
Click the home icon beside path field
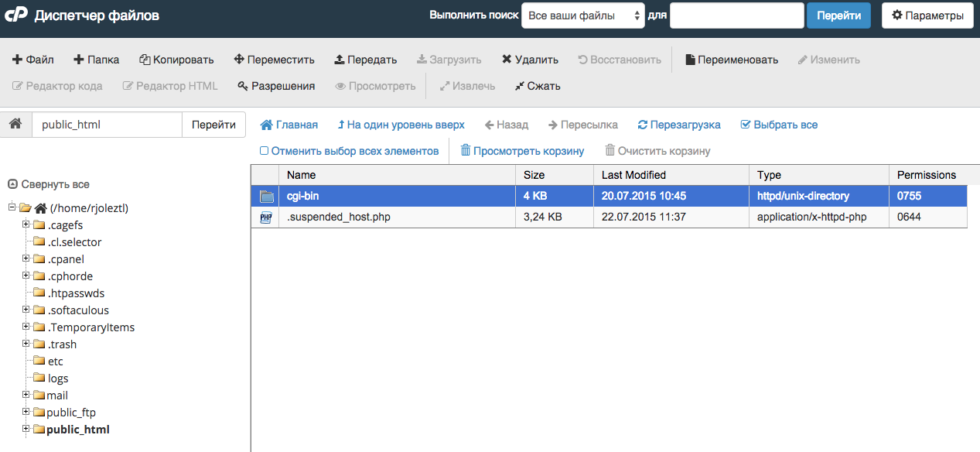pos(15,125)
